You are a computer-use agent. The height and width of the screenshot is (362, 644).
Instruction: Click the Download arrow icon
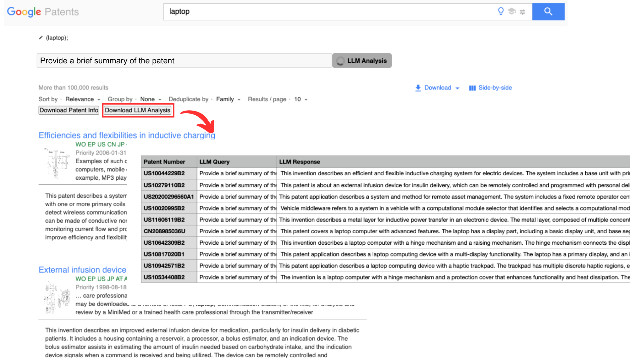point(418,88)
